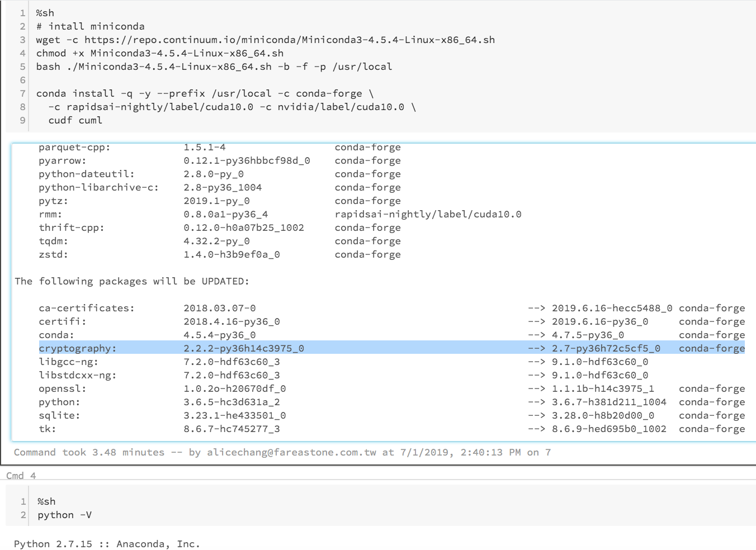Click the %sh magic command on line 1

click(x=46, y=12)
